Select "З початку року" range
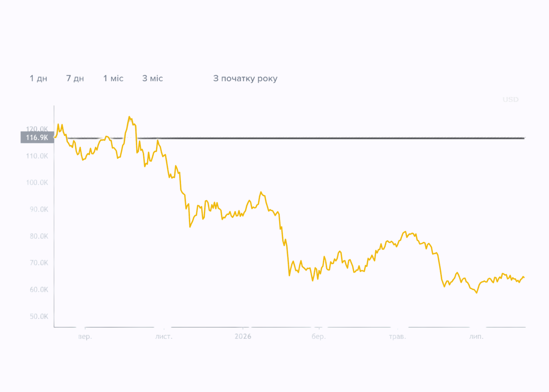This screenshot has height=392, width=549. pyautogui.click(x=245, y=79)
